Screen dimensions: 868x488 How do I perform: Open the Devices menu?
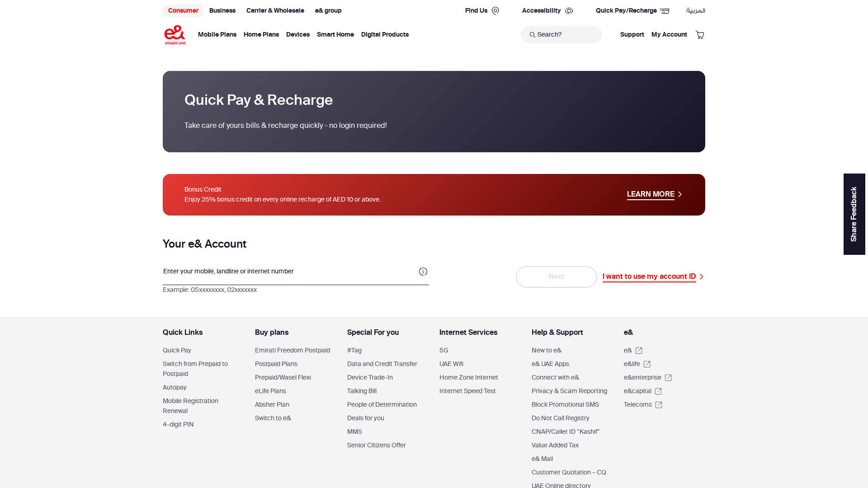tap(298, 35)
